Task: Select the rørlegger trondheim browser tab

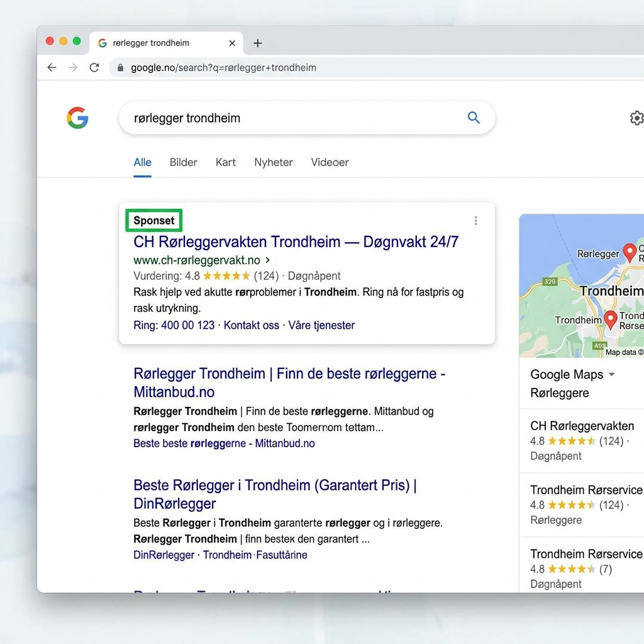Action: tap(166, 43)
